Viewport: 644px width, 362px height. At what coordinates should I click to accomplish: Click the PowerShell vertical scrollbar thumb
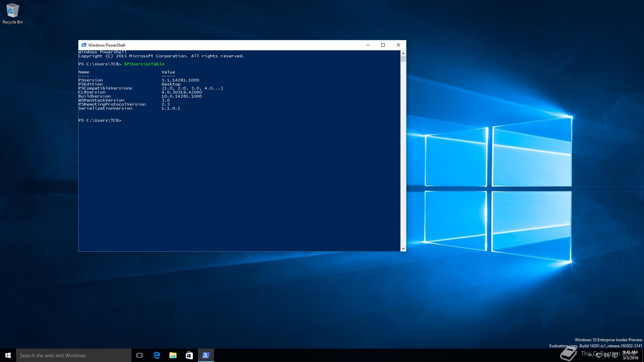coord(403,59)
